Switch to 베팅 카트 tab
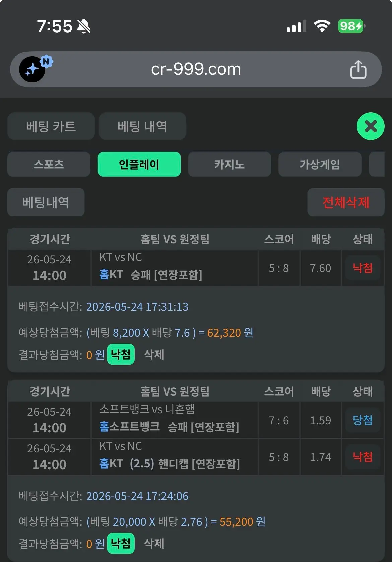Screen dimensions: 392x562 point(51,126)
